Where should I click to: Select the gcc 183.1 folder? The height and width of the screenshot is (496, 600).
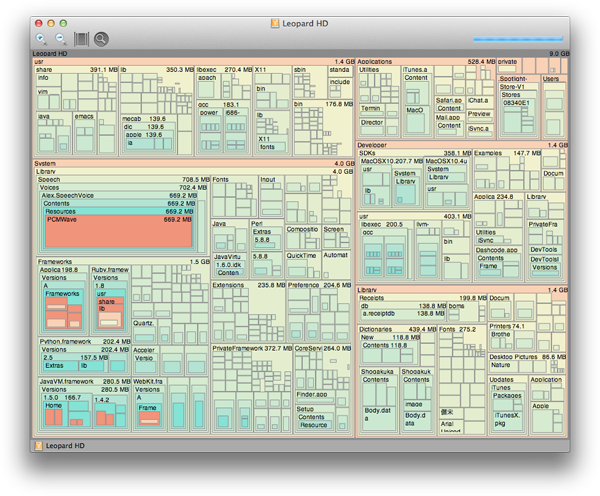point(224,104)
